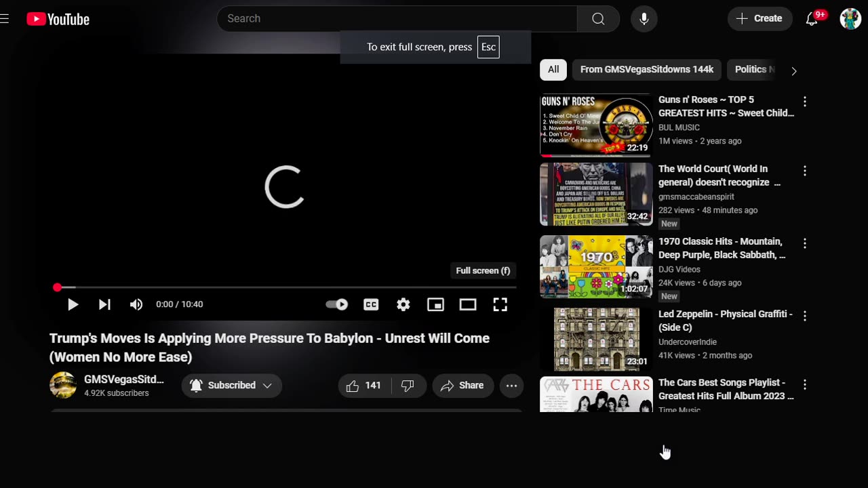868x488 pixels.
Task: Open the Create menu
Action: (x=759, y=19)
